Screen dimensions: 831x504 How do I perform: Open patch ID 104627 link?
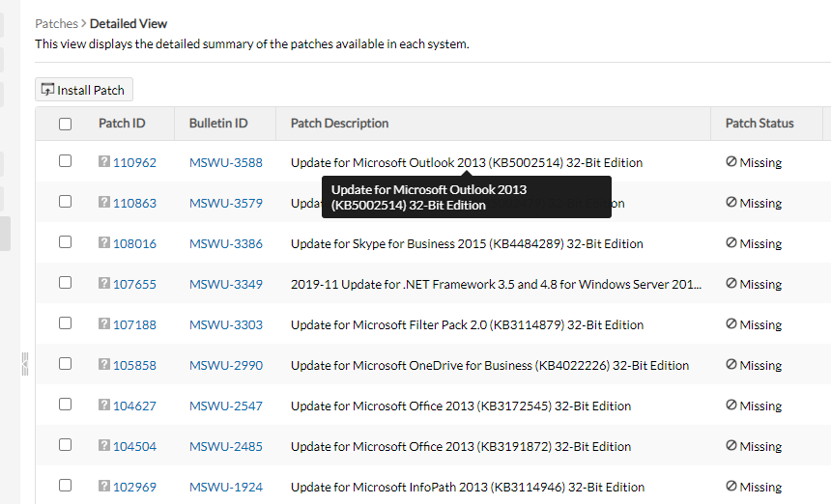[x=134, y=406]
